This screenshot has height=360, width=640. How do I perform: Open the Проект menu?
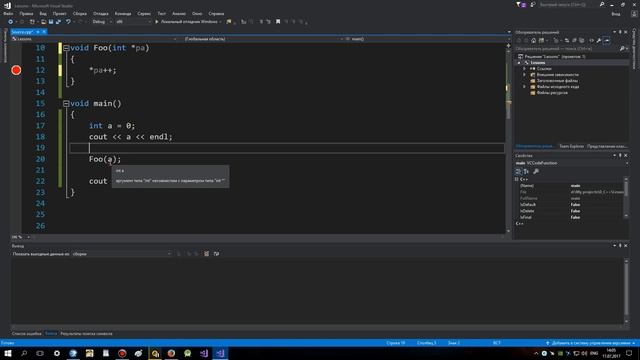(60, 13)
